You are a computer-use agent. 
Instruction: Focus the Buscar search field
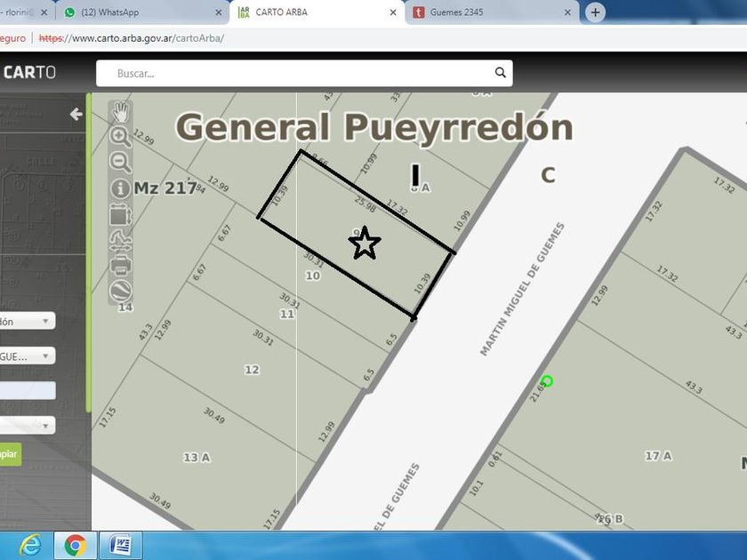pyautogui.click(x=304, y=73)
